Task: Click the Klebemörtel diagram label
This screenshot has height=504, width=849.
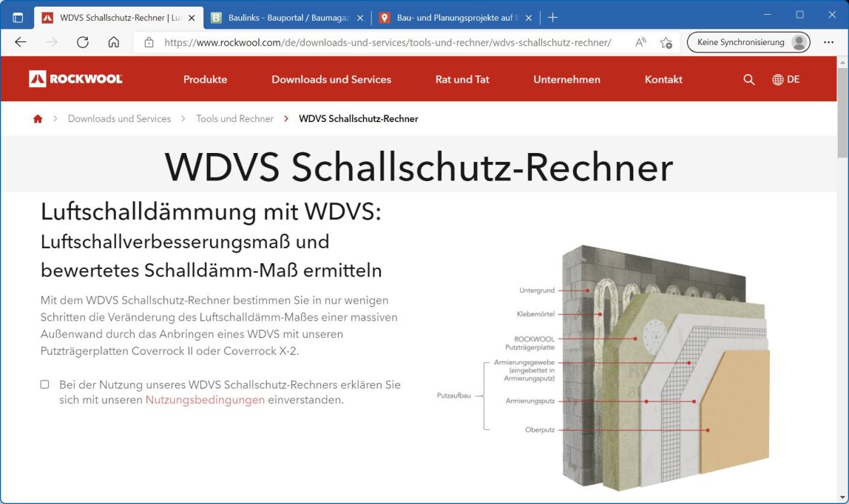Action: (535, 314)
